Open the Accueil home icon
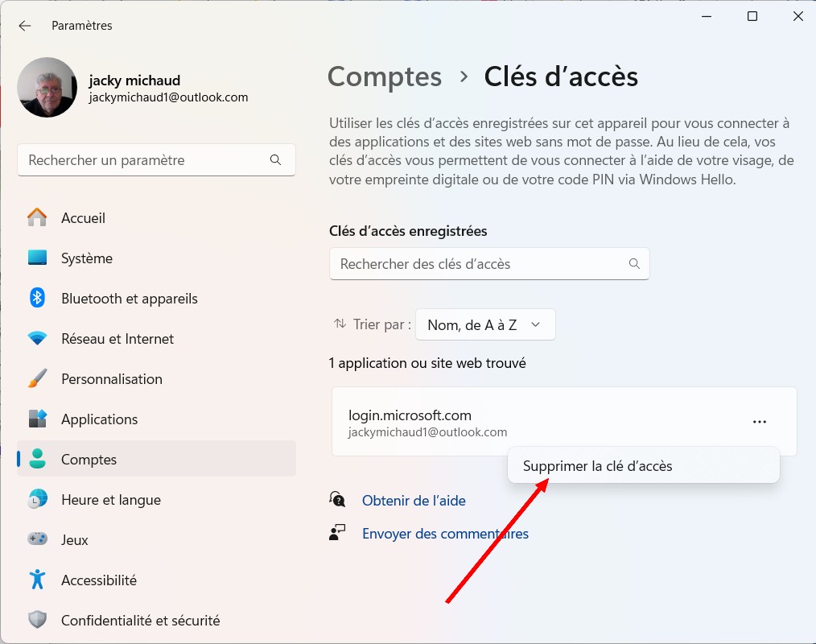The image size is (816, 644). pyautogui.click(x=37, y=218)
